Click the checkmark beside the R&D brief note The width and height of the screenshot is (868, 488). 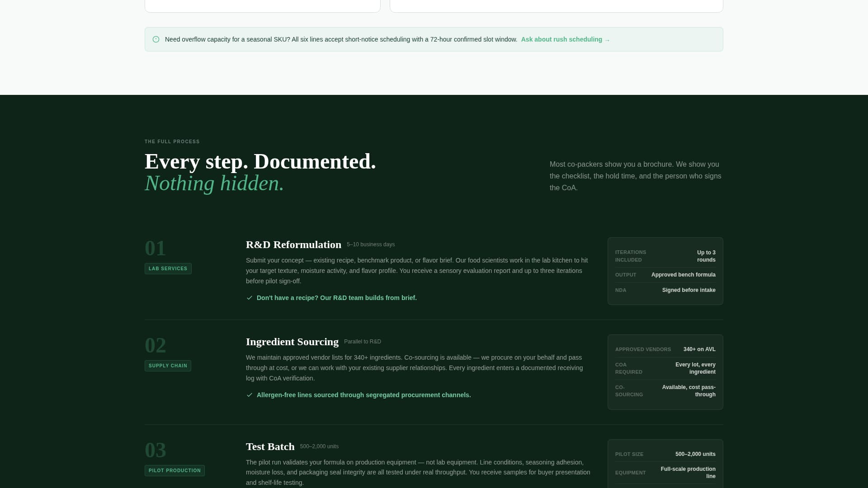click(x=250, y=298)
